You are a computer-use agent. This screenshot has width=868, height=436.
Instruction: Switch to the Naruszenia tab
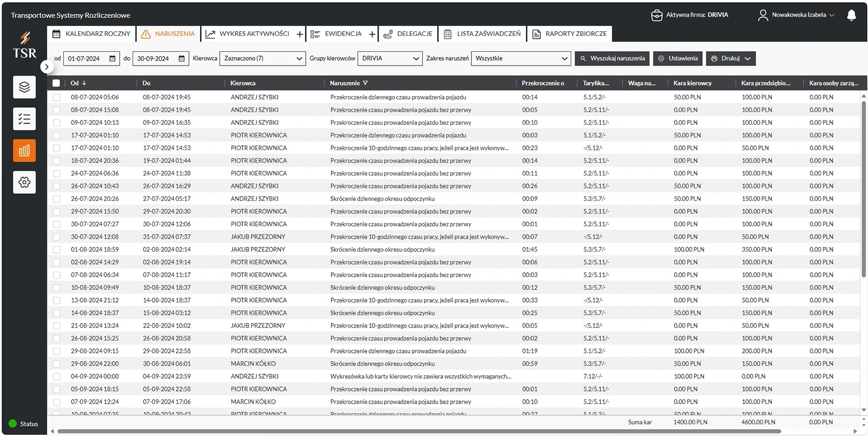click(168, 34)
